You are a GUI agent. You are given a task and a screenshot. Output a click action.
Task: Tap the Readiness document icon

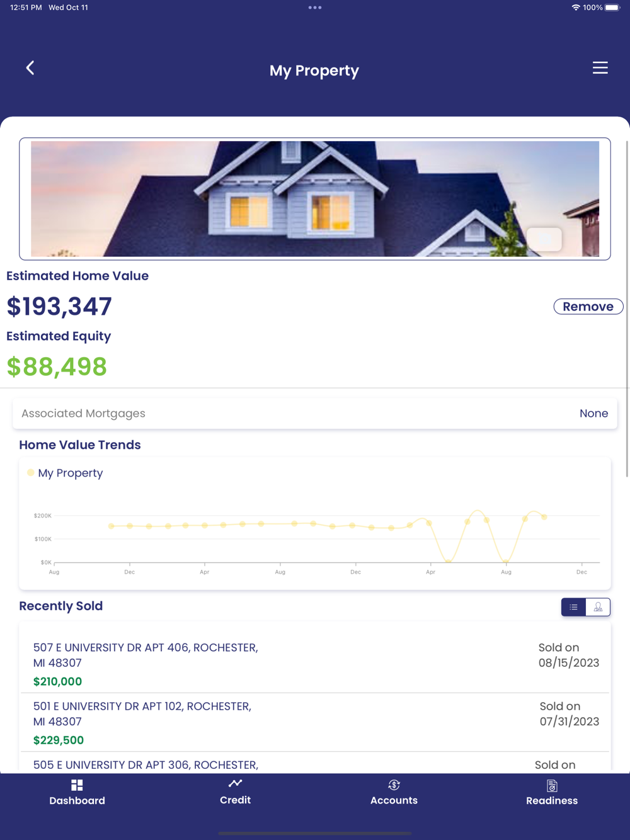(x=552, y=785)
